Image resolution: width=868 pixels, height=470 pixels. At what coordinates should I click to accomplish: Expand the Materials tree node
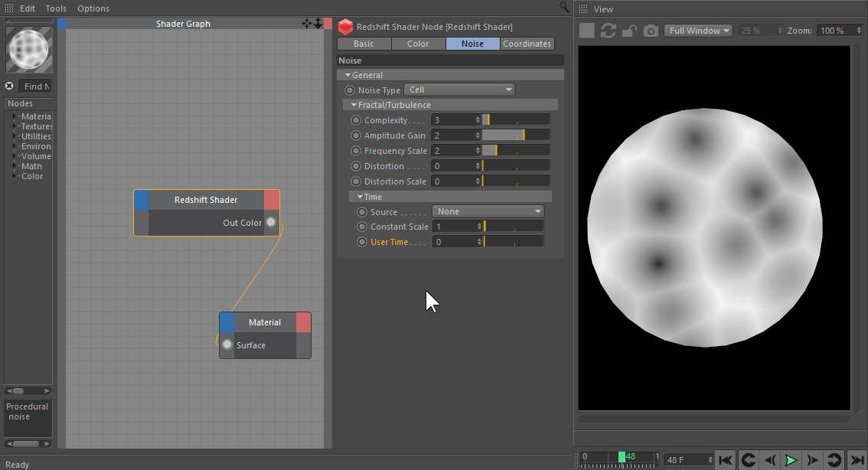(x=15, y=116)
